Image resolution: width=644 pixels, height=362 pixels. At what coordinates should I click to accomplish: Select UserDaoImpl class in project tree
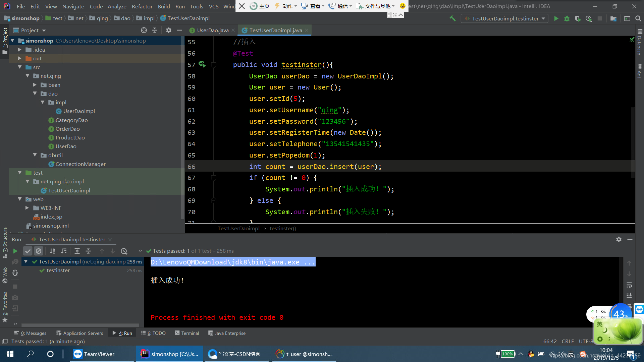click(x=79, y=111)
